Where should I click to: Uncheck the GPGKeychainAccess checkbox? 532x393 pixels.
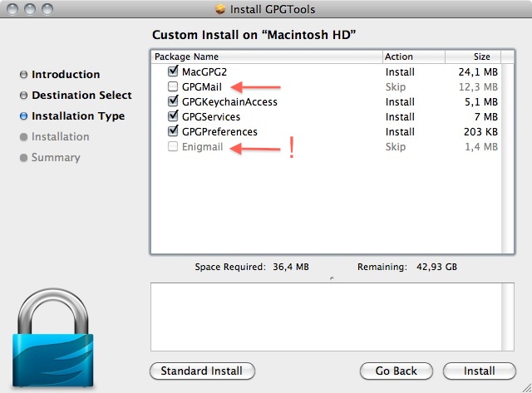point(173,102)
